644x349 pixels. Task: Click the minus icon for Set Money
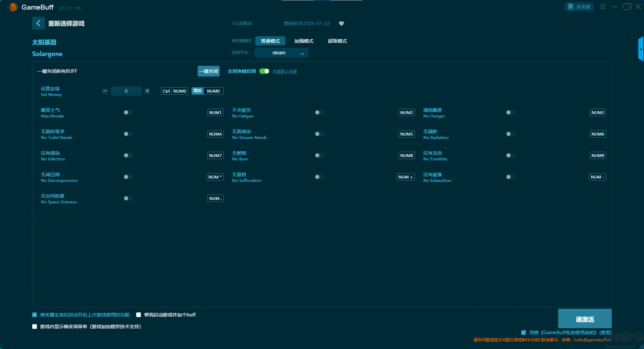pyautogui.click(x=105, y=91)
